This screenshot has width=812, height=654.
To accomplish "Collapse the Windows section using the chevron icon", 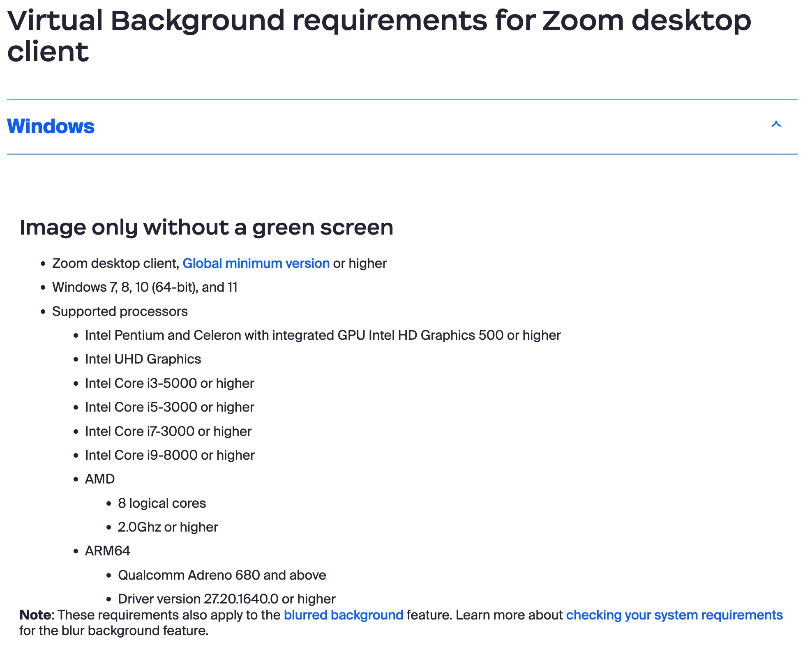I will coord(776,124).
